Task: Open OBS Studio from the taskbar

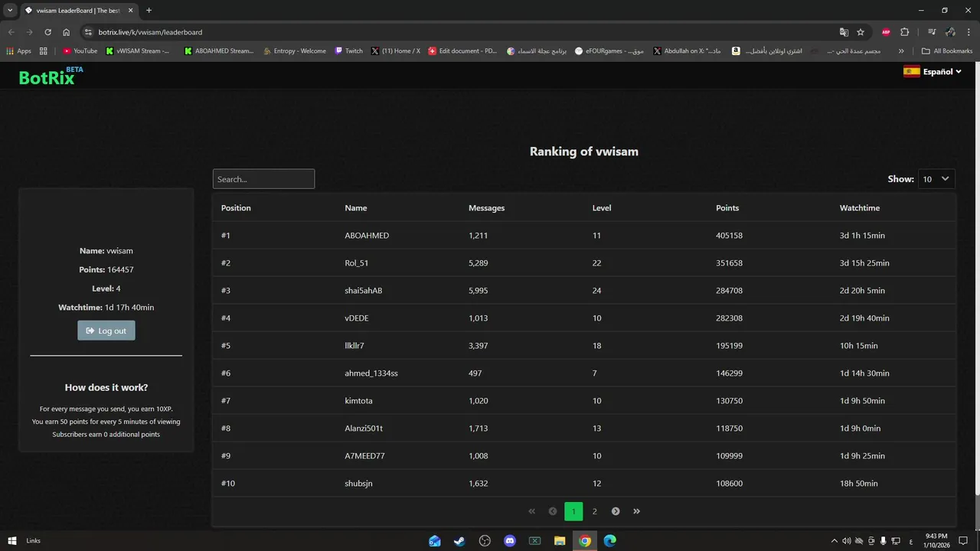Action: tap(485, 541)
